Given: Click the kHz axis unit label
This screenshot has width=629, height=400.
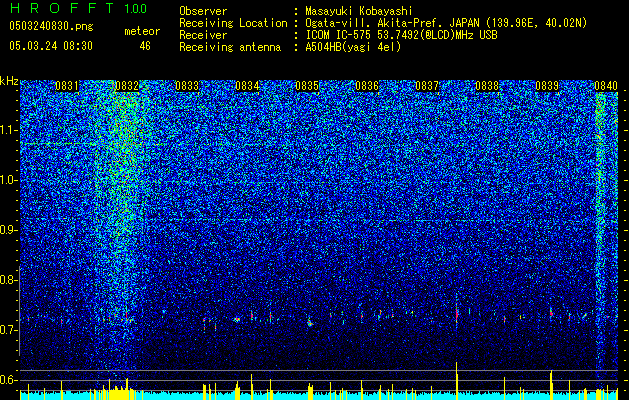Looking at the screenshot, I should (x=9, y=81).
